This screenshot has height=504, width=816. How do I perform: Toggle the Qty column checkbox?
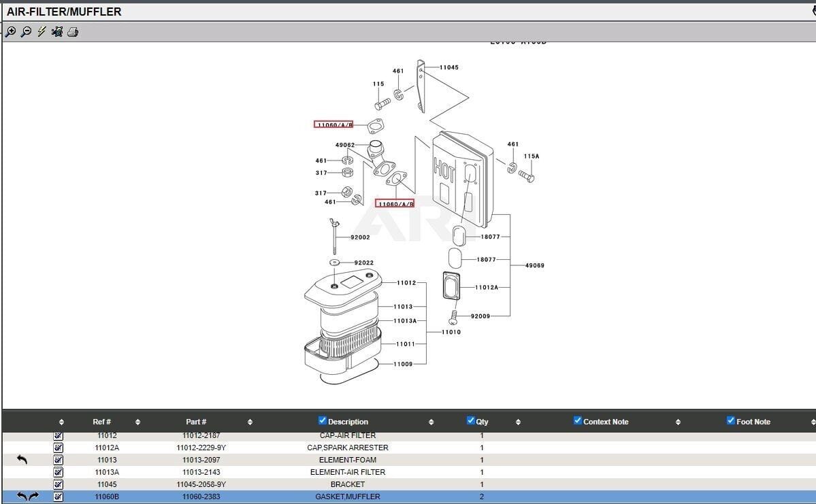[471, 421]
